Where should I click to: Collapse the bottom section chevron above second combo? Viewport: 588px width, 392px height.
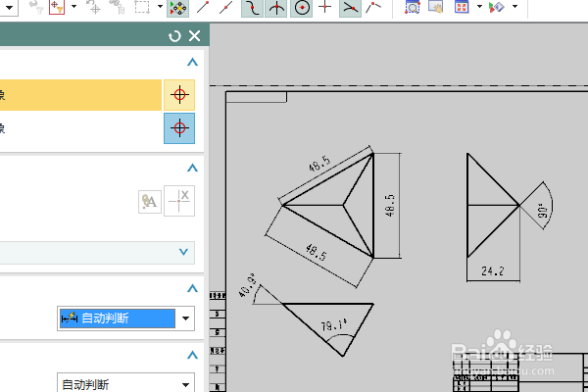pyautogui.click(x=192, y=355)
